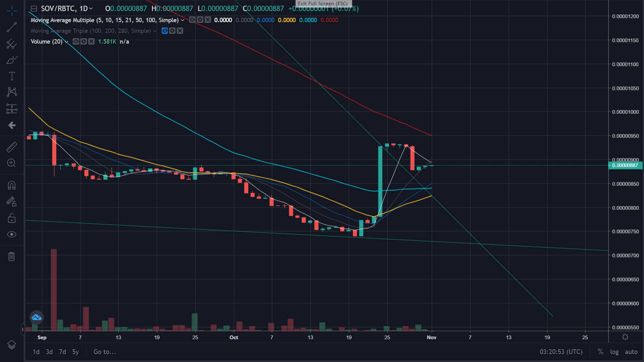Click the trash icon to remove drawings
The height and width of the screenshot is (362, 644).
click(12, 256)
